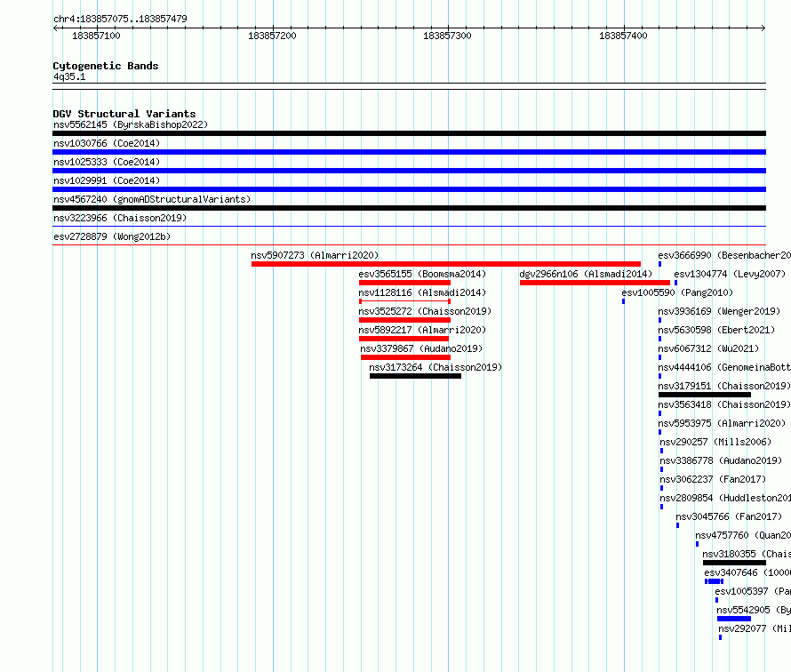The height and width of the screenshot is (672, 791).
Task: Click the nsv1029991 (Coe2014) label
Action: click(x=107, y=180)
